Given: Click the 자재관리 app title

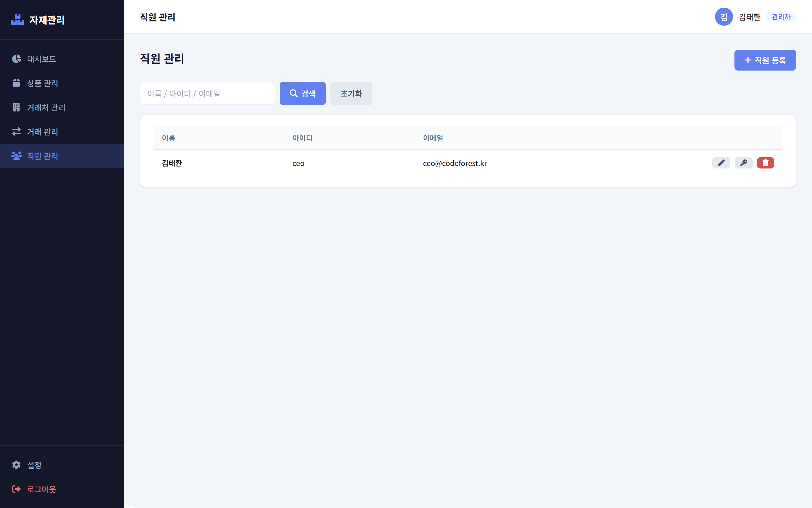Looking at the screenshot, I should (47, 20).
